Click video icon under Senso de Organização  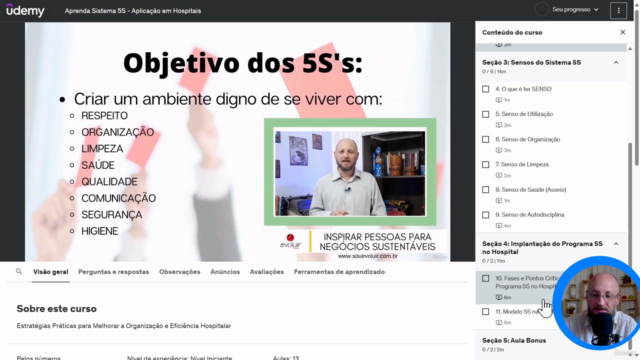[499, 150]
